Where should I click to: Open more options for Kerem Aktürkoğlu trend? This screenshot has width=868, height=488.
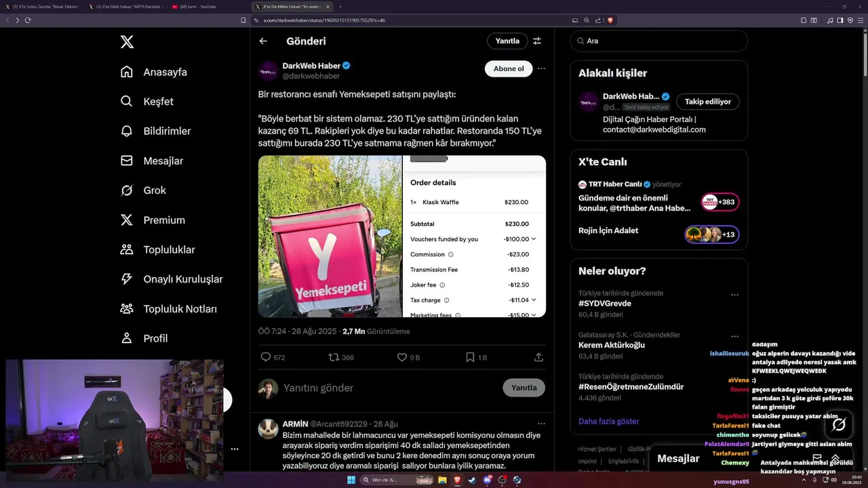[x=734, y=336]
